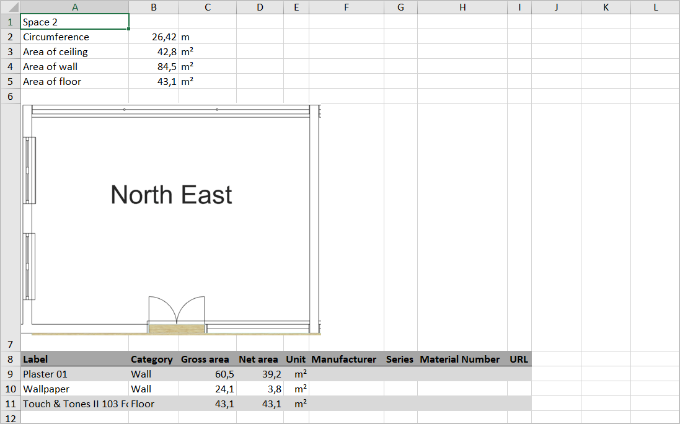Select cell A1 containing "Space 2"
The image size is (680, 424).
[75, 22]
